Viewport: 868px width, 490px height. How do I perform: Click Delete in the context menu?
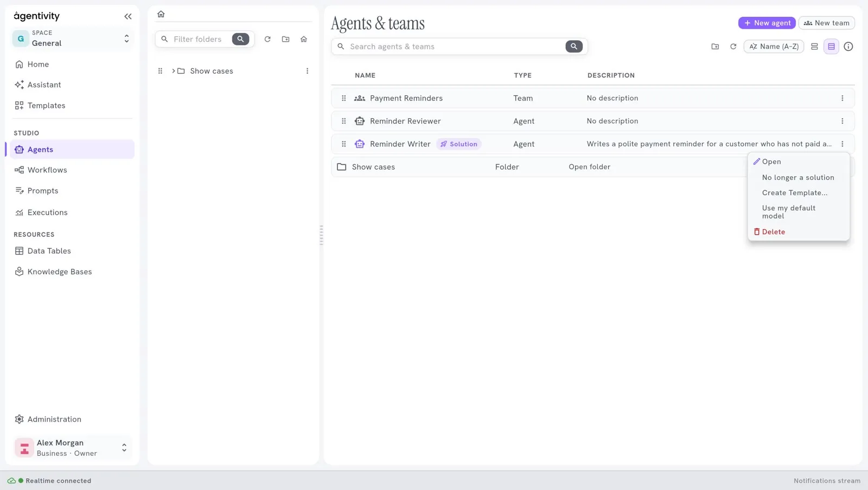799,232
